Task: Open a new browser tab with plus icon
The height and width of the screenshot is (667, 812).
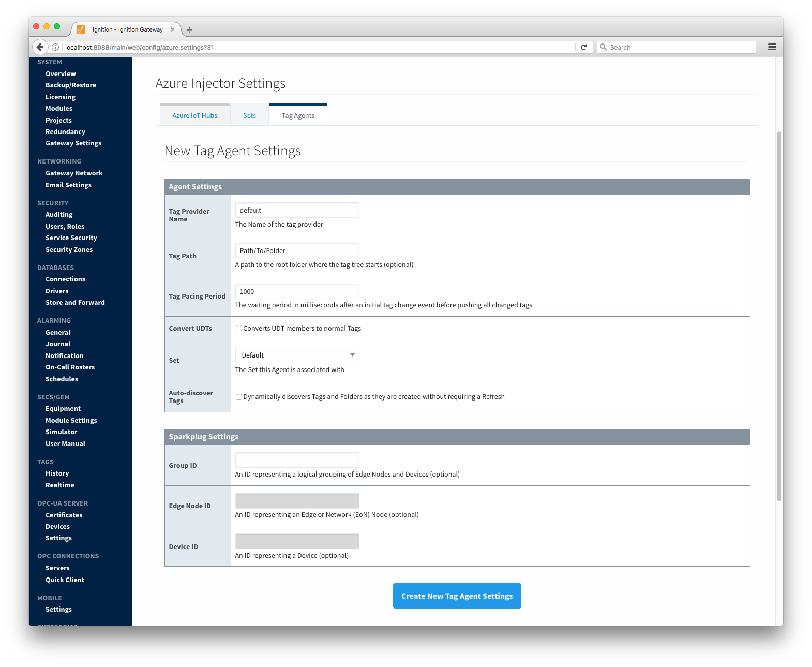Action: click(x=190, y=30)
